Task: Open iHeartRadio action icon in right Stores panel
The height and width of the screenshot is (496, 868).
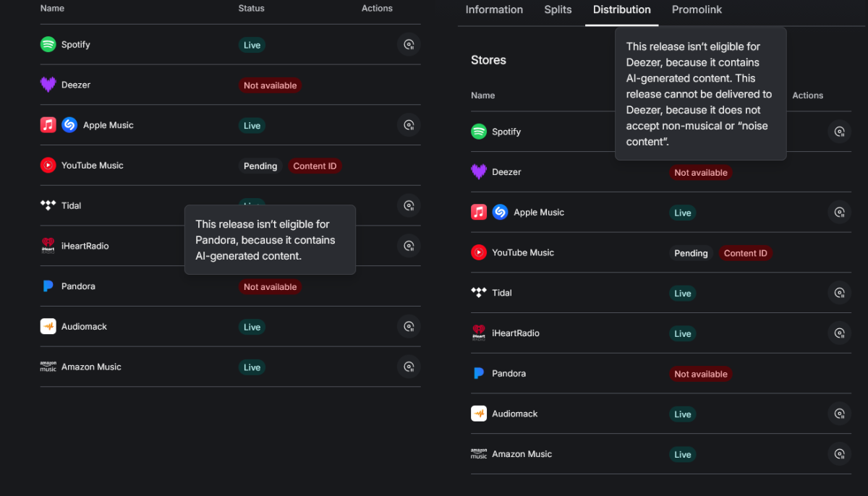Action: (840, 333)
